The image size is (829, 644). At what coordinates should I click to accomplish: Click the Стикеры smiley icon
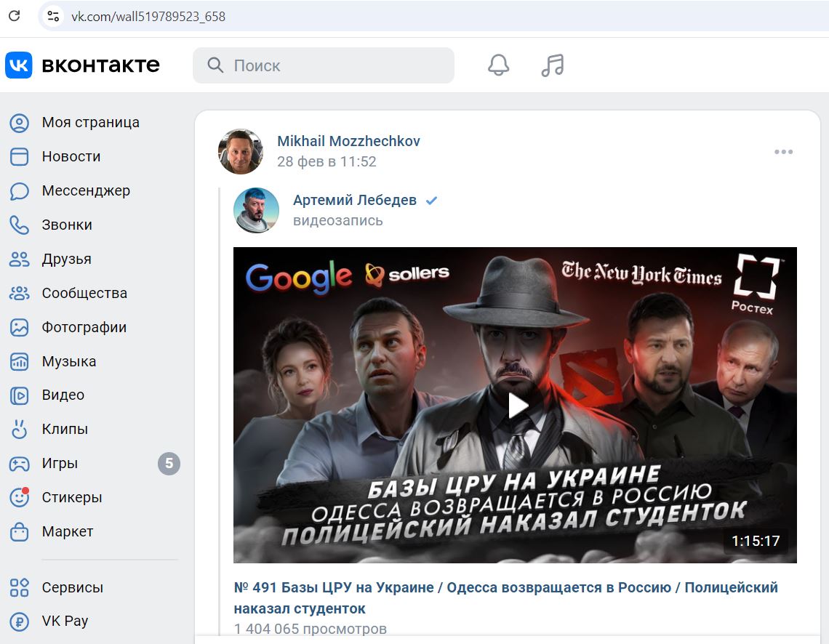tap(20, 497)
